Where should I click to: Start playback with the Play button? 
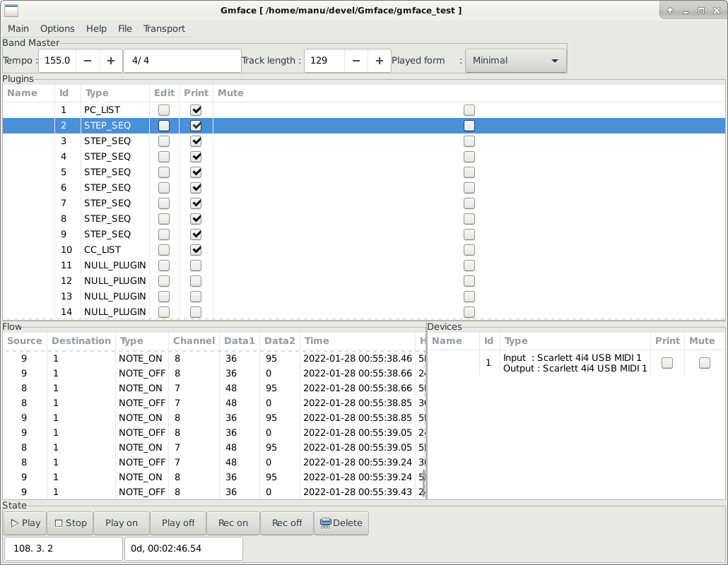pyautogui.click(x=25, y=523)
